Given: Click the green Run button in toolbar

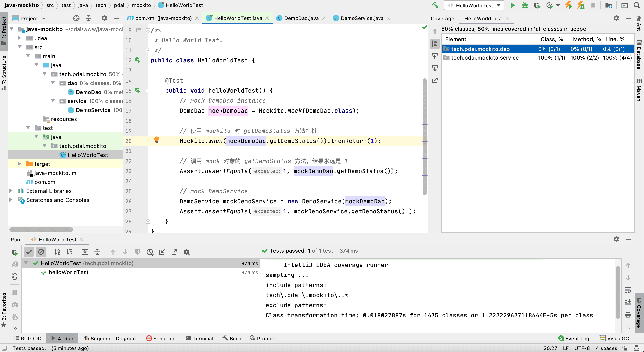Looking at the screenshot, I should pos(512,5).
